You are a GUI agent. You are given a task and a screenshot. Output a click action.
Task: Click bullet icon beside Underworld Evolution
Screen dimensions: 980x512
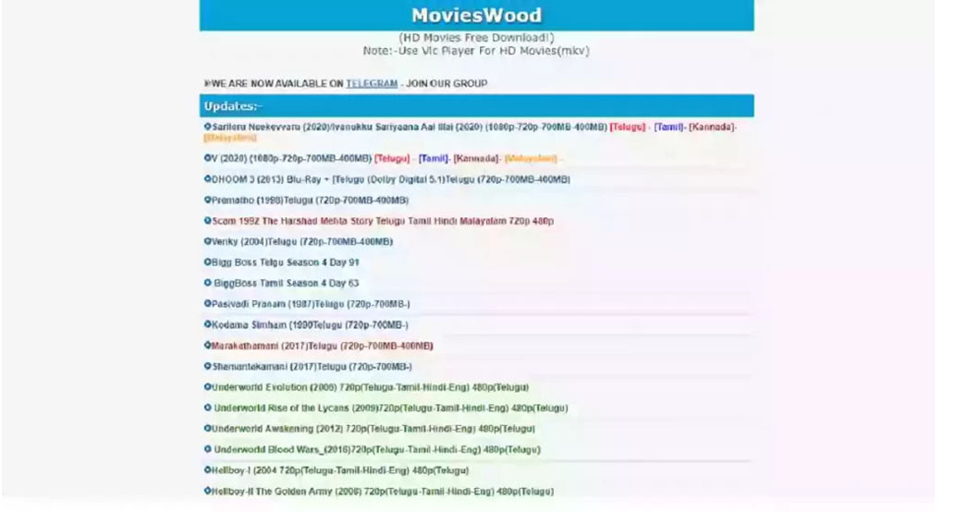207,387
